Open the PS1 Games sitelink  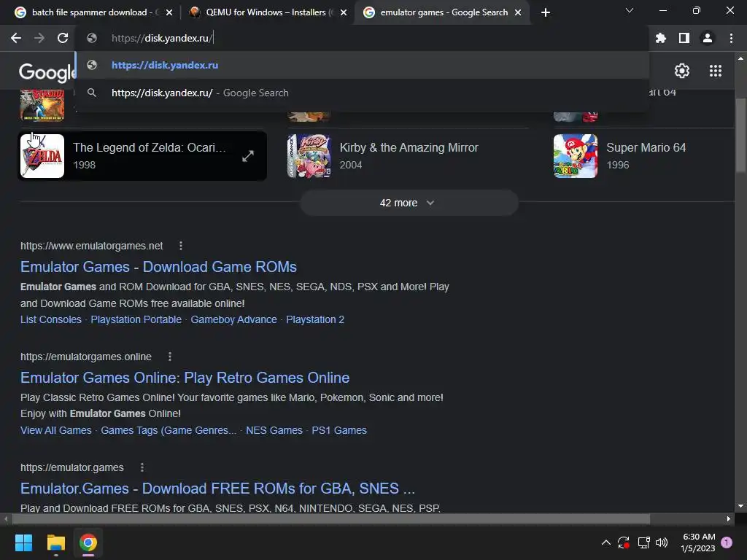click(x=339, y=430)
